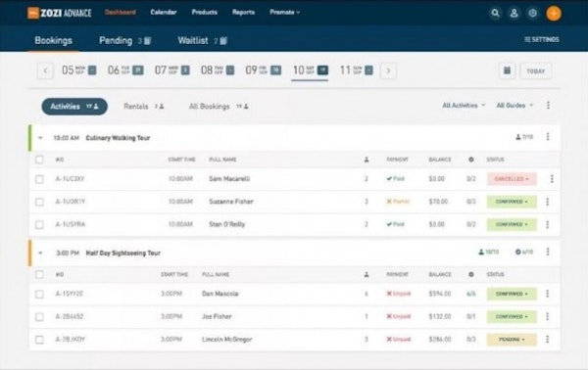Collapse the Culinary Walking Tour section

40,138
